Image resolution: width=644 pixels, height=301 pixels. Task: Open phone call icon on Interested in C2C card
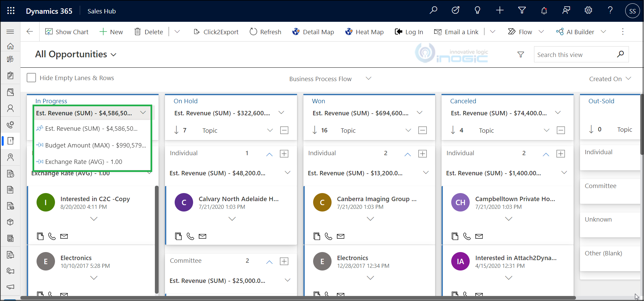click(x=52, y=236)
